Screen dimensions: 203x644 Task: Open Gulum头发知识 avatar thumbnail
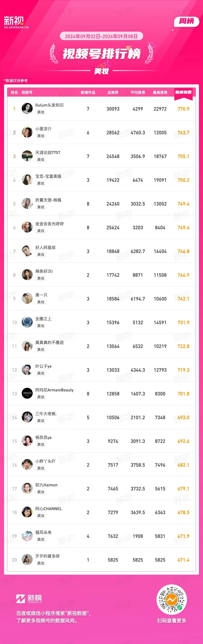click(27, 109)
